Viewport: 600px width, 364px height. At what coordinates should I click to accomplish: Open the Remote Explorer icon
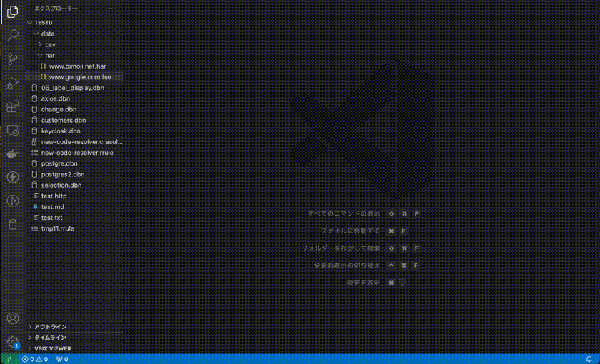(13, 130)
